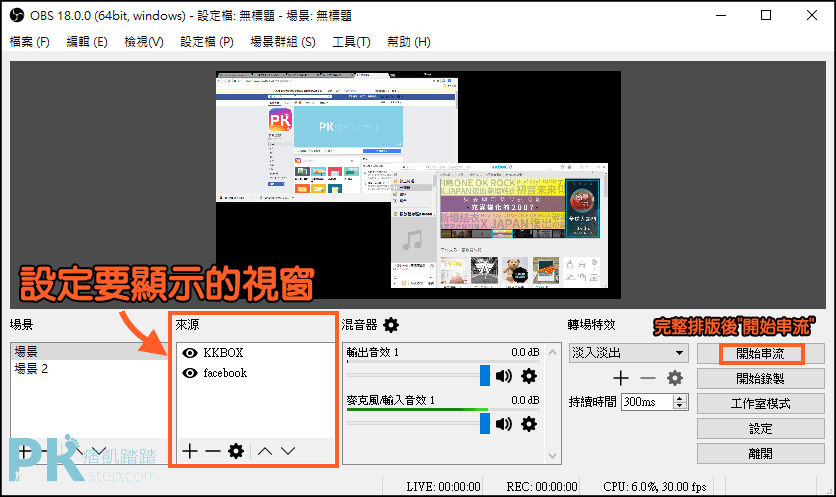Click the CPU: 6.0%, 30.00 fps status
The width and height of the screenshot is (836, 497).
click(x=655, y=486)
